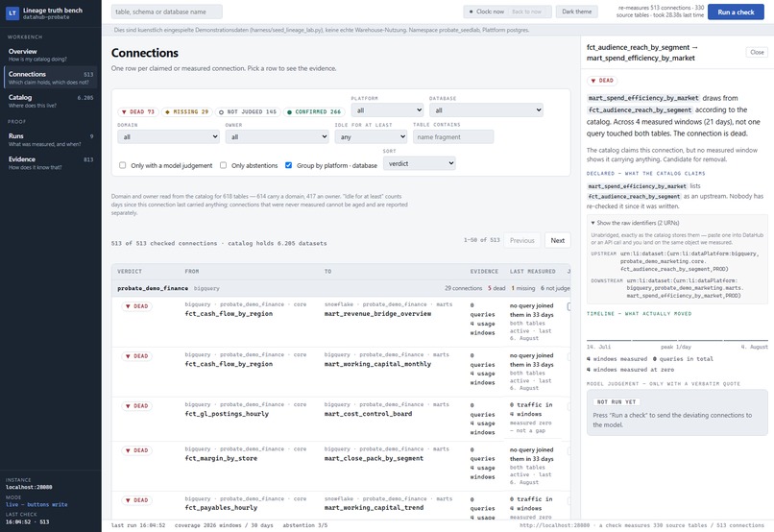Select the mart_close_pack_by_segment table name

point(374,458)
